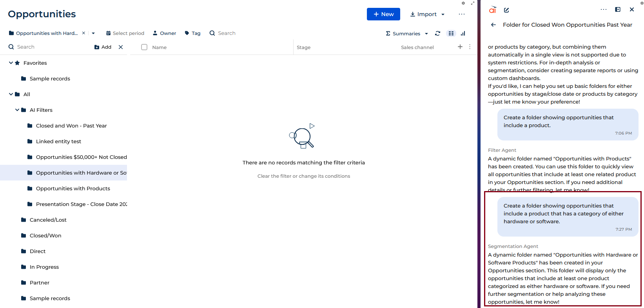
Task: Open the folder filter dropdown caret
Action: 93,33
